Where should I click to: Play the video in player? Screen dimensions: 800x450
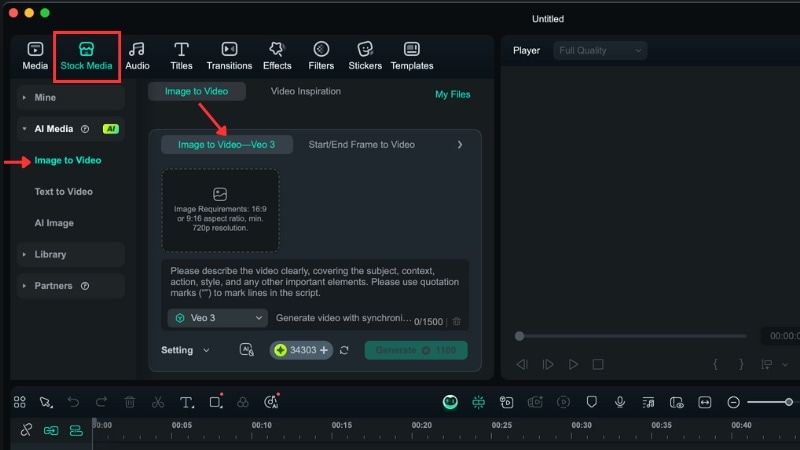(573, 364)
